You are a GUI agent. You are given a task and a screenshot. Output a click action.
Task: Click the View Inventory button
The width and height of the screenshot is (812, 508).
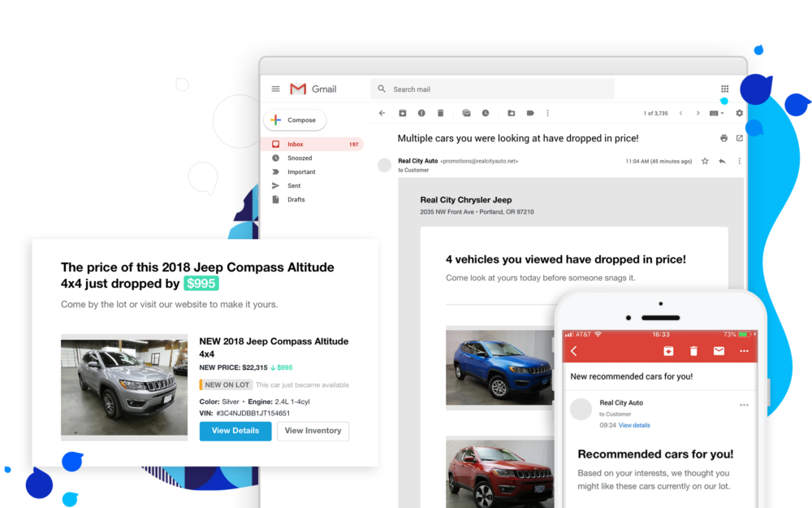(x=313, y=431)
